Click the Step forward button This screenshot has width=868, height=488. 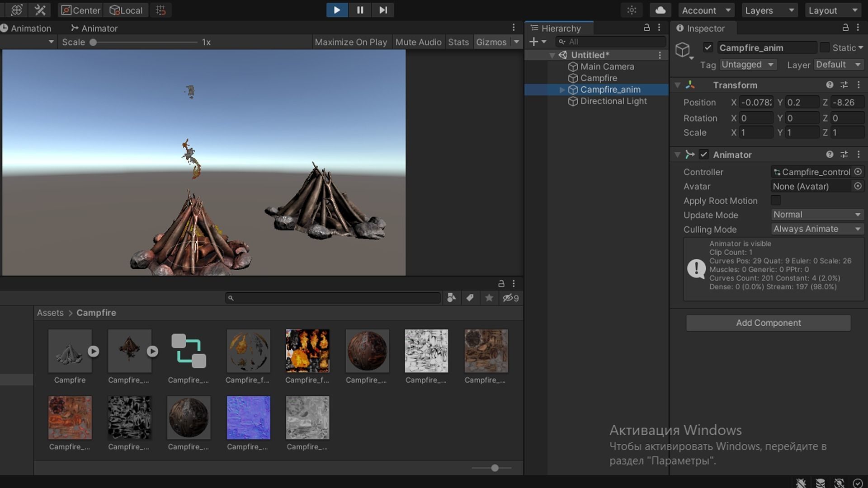(383, 10)
